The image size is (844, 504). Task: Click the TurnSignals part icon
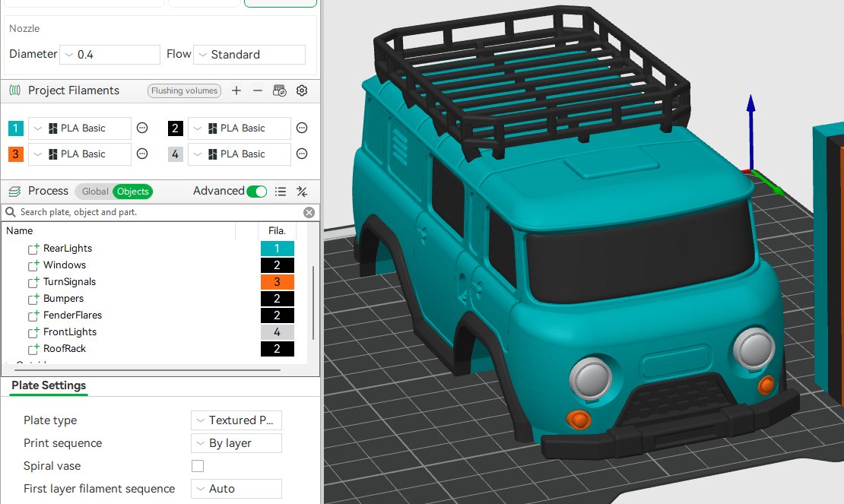tap(33, 282)
